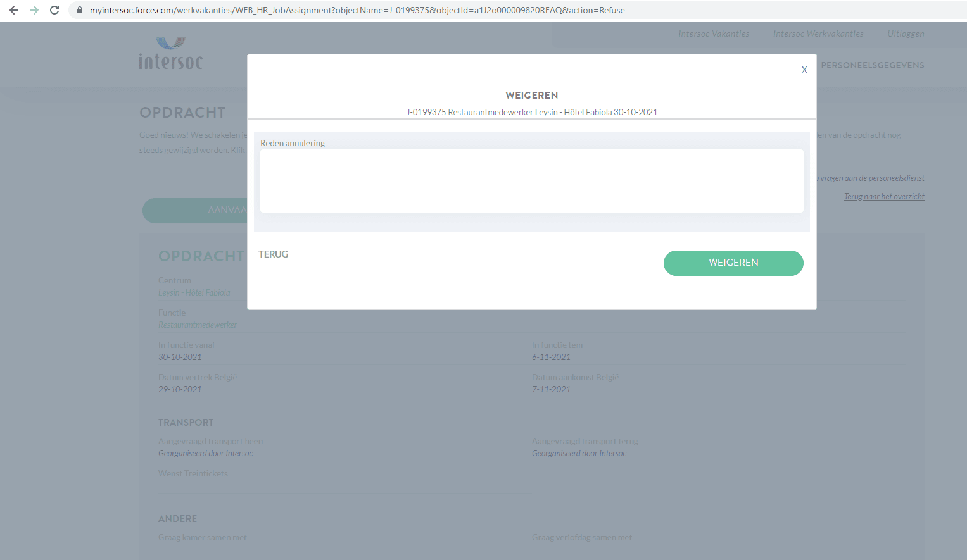Click the 'Reden annulering' label

(293, 143)
